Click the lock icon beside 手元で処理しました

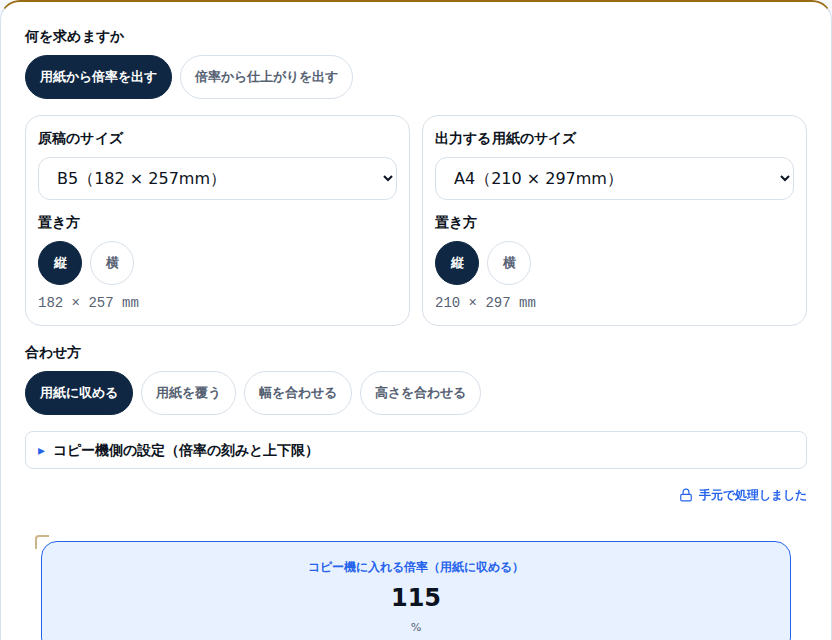[x=686, y=495]
